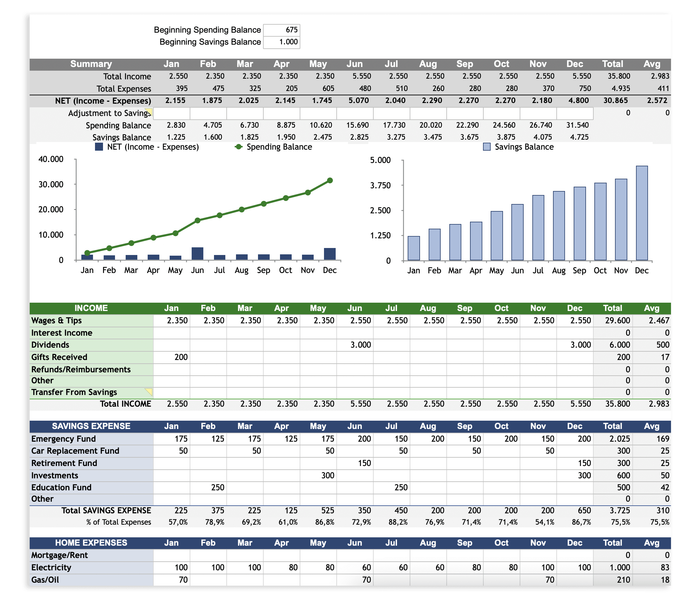Click the NET (Income - Expenses) legend swatch
The image size is (700, 600).
pos(99,147)
